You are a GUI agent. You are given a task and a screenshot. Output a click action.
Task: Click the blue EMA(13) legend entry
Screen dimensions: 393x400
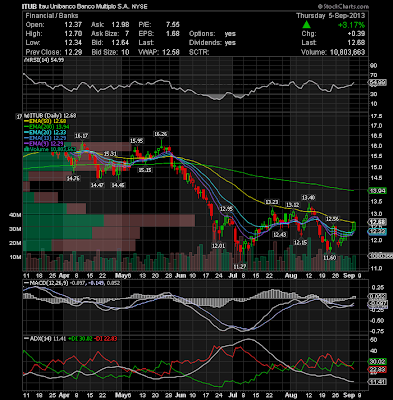(x=45, y=138)
